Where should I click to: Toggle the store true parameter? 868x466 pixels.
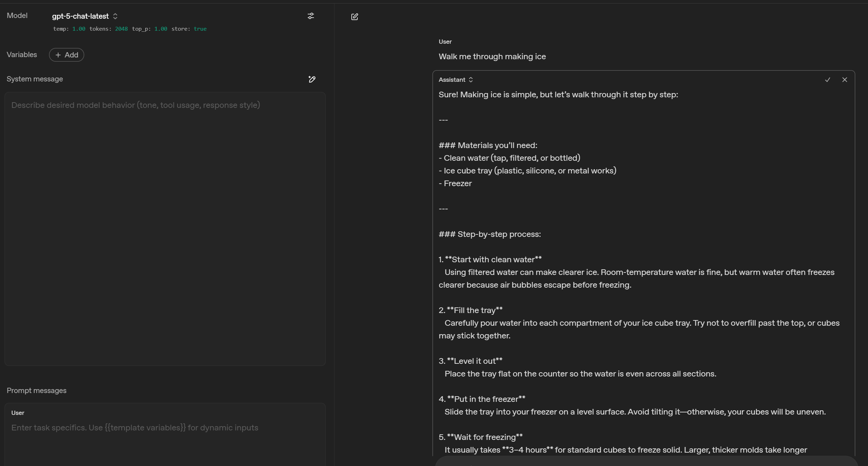point(200,29)
